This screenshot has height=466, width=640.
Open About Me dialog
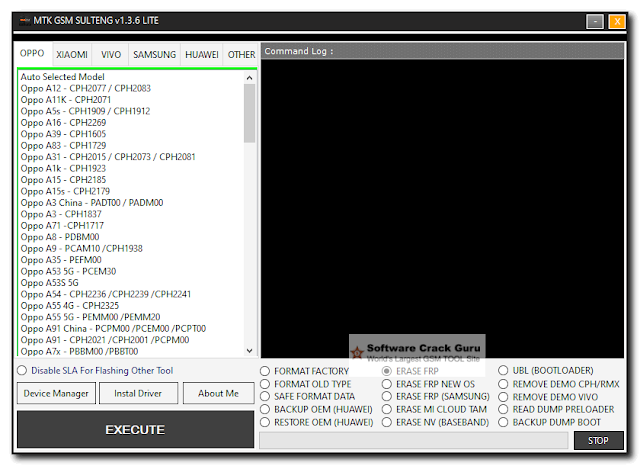point(218,393)
